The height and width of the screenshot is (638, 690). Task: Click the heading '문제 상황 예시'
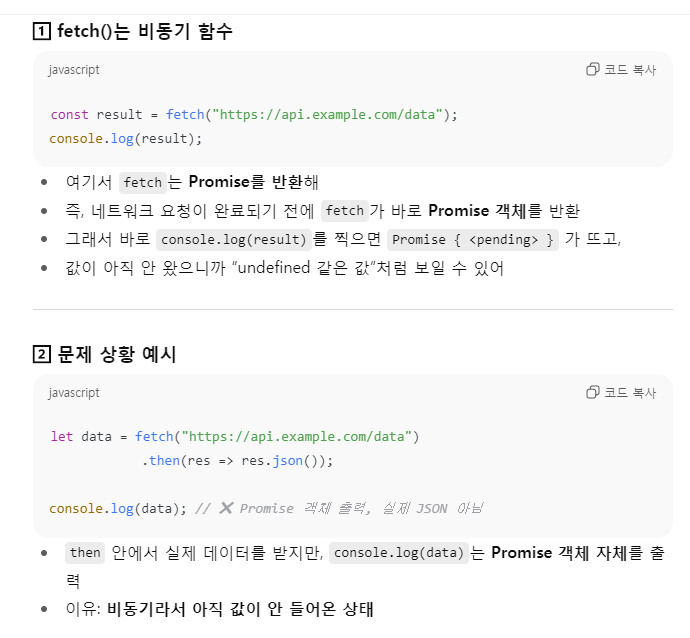click(x=117, y=354)
